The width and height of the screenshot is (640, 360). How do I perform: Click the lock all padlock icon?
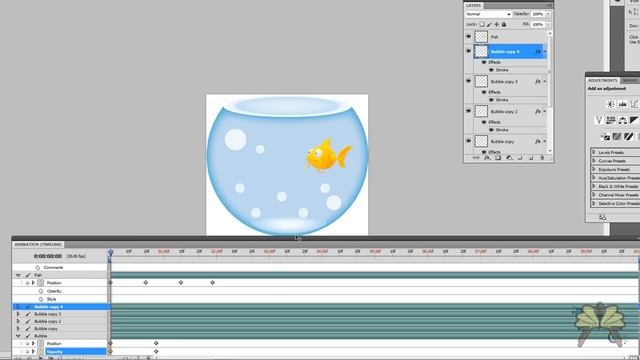point(504,24)
